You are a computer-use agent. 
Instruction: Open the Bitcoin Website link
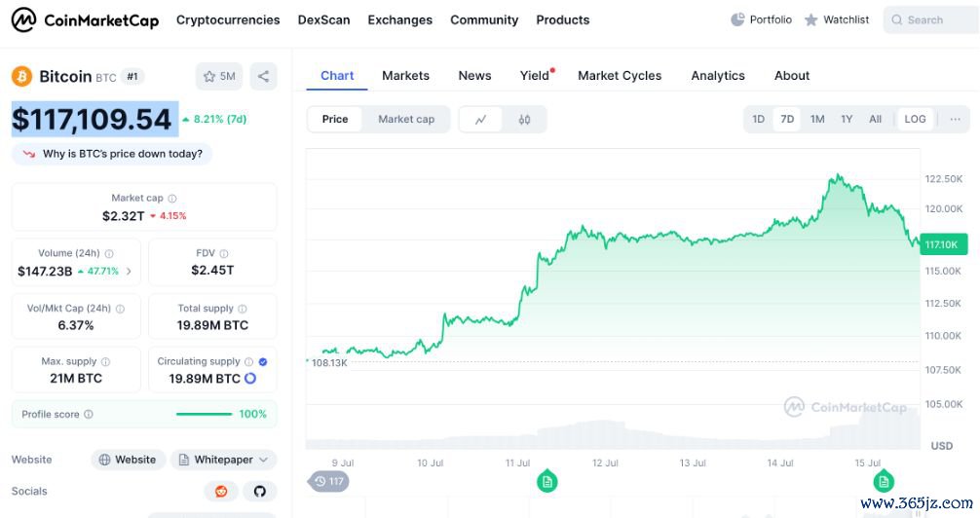pyautogui.click(x=129, y=460)
